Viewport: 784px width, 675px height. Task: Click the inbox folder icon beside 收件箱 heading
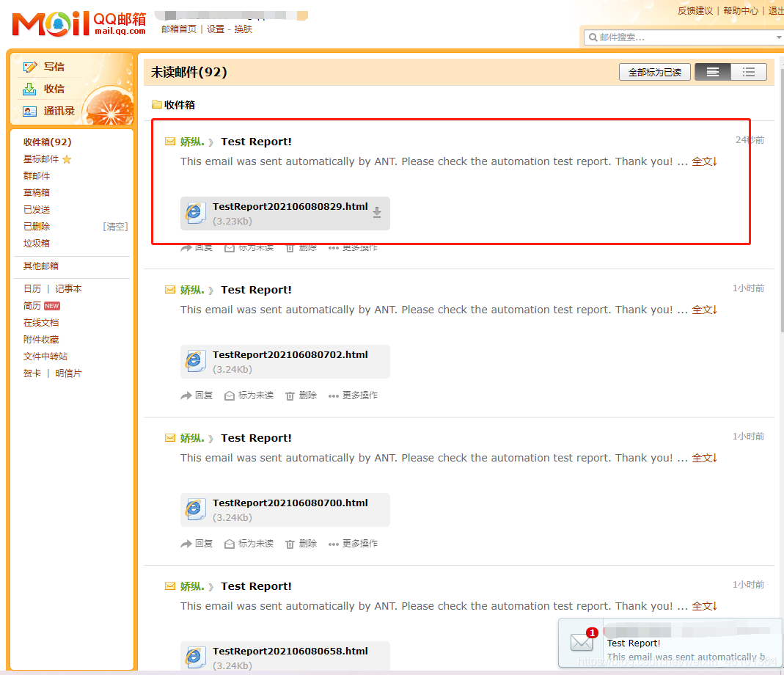click(157, 105)
